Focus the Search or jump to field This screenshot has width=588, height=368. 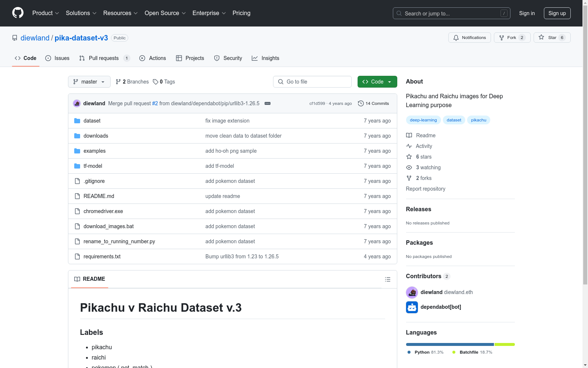451,13
